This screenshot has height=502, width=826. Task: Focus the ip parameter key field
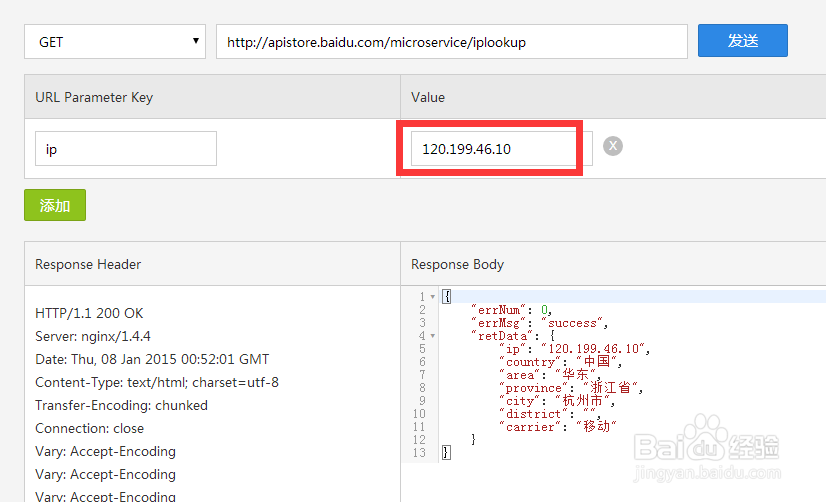click(126, 149)
